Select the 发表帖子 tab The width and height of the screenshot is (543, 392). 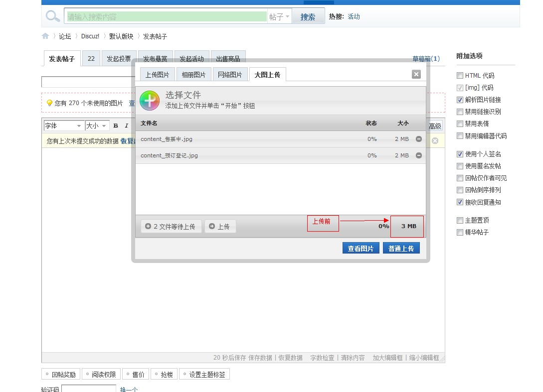62,58
